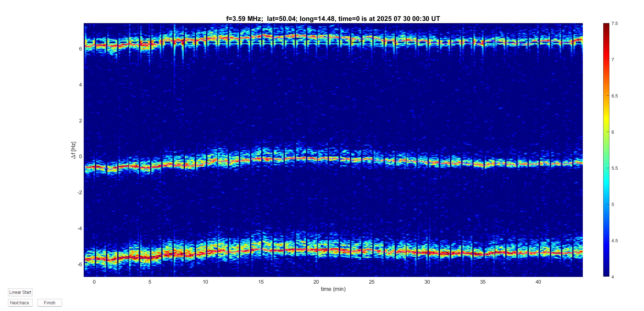
Task: Click the Δf [Hz] y-axis label
Action: pos(73,150)
